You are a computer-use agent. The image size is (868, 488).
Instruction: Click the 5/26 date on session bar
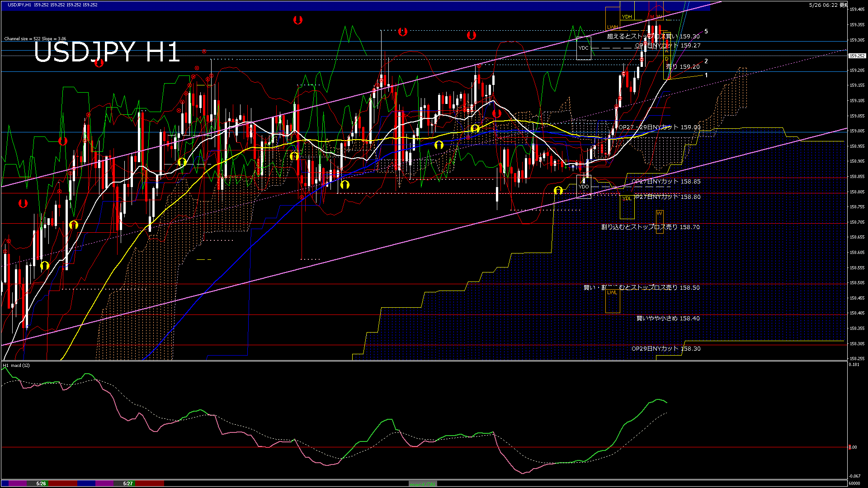pyautogui.click(x=41, y=483)
